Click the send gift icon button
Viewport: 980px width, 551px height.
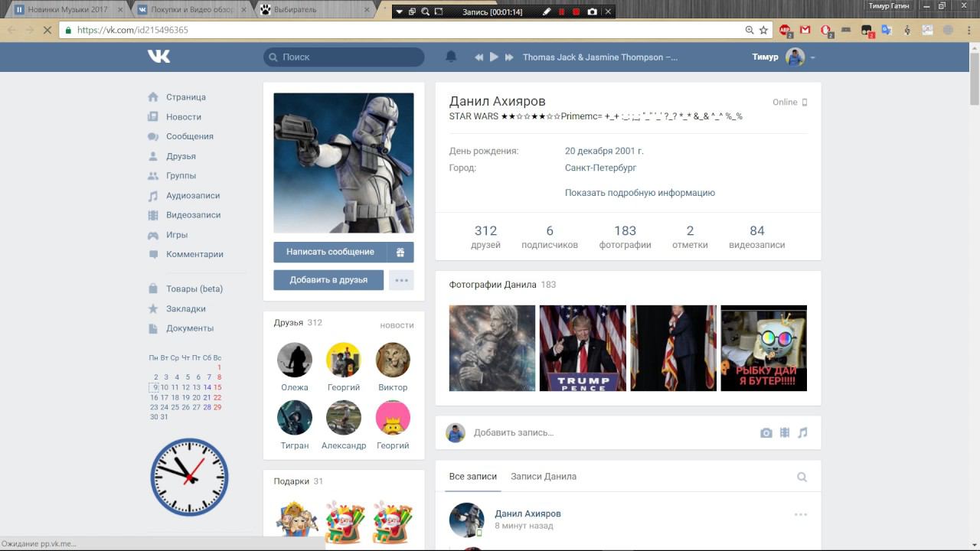pyautogui.click(x=400, y=252)
